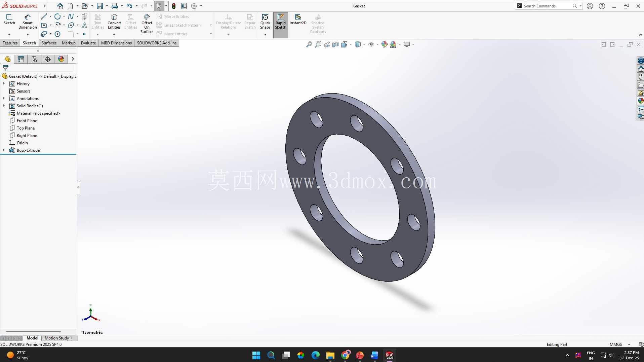Open the Line tool dropdown arrow
This screenshot has height=362, width=644.
pyautogui.click(x=50, y=16)
